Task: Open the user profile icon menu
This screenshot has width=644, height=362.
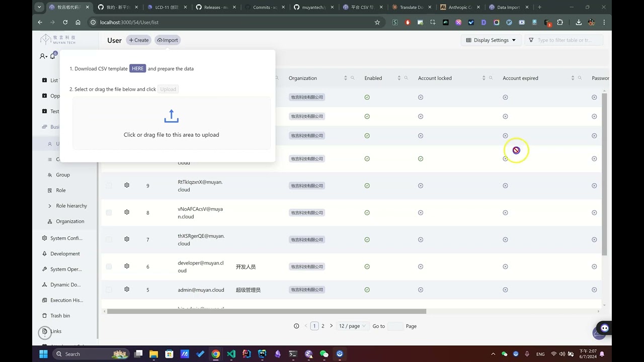Action: 43,56
